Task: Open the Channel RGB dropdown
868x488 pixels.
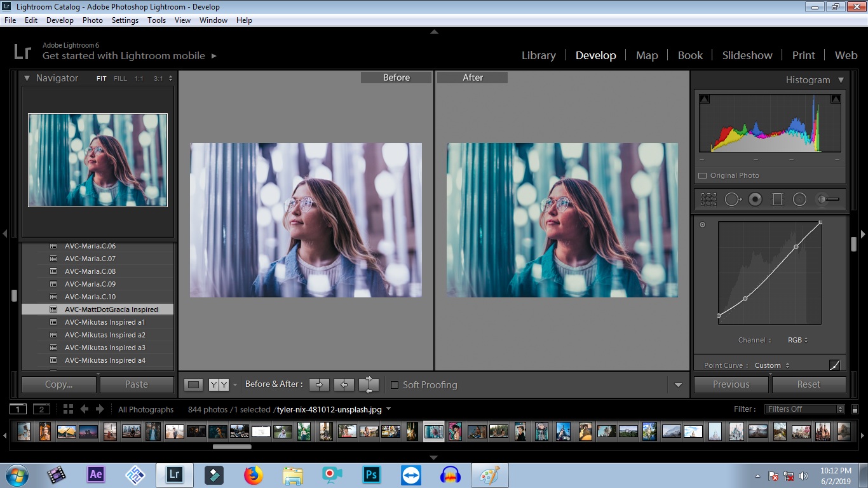Action: [x=797, y=340]
